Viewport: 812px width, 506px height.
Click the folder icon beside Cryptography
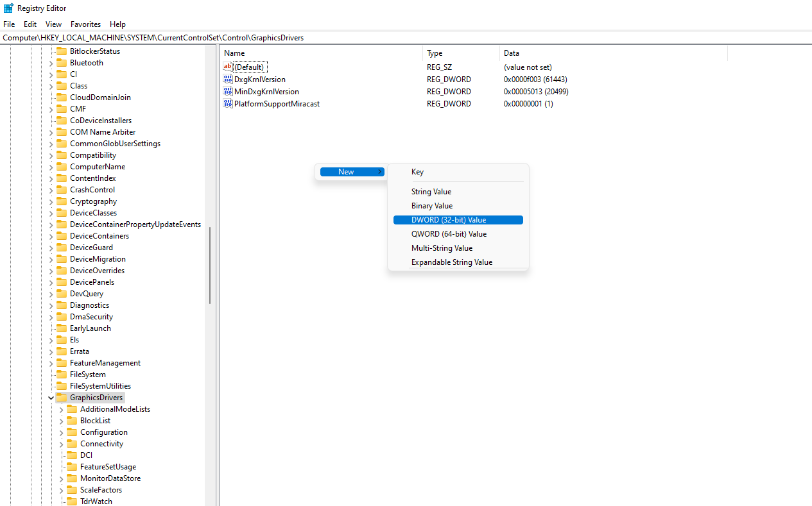coord(62,201)
